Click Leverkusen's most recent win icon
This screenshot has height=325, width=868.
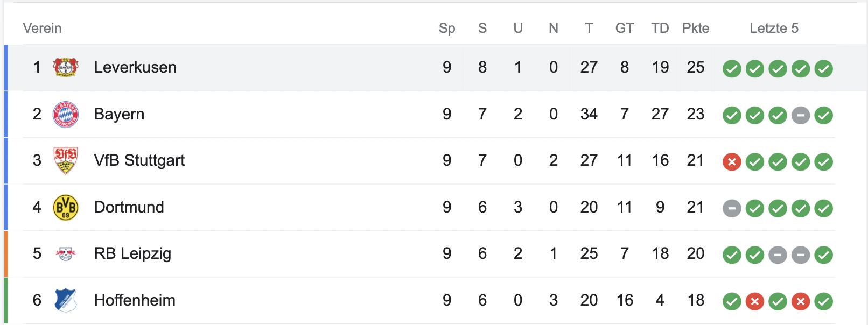(x=823, y=69)
